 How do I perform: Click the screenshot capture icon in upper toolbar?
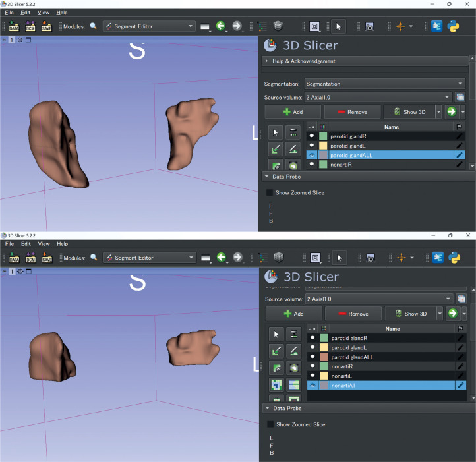pos(370,26)
